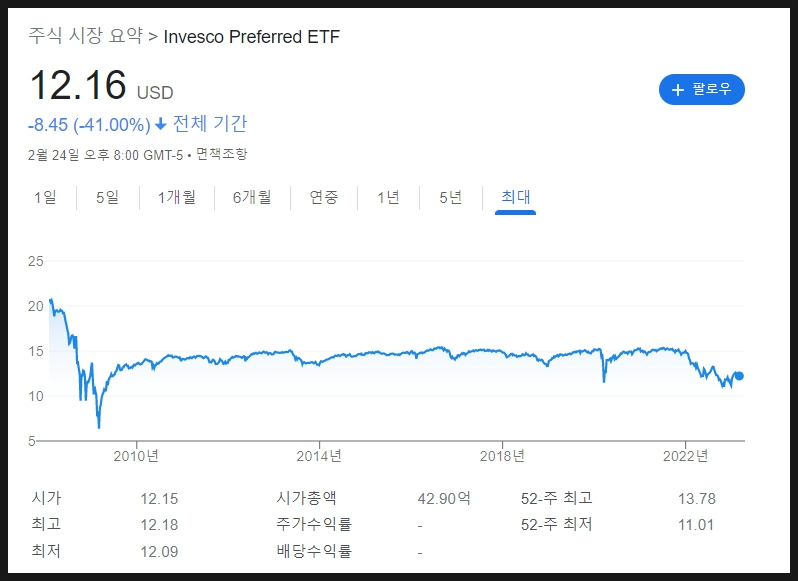This screenshot has width=798, height=581.
Task: Select the 5일 time range tab
Action: point(107,197)
